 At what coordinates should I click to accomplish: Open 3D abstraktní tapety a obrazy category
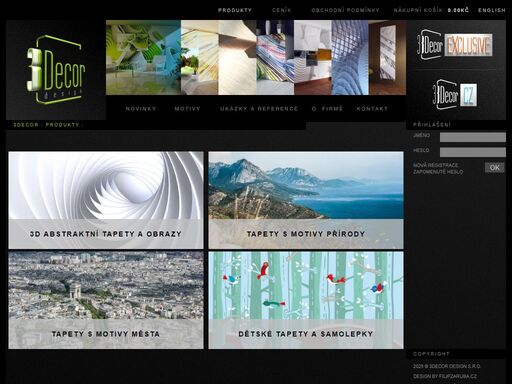point(106,200)
